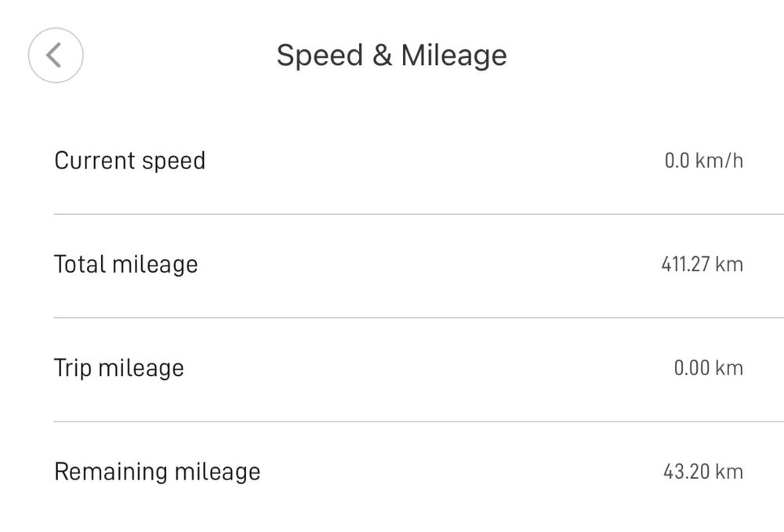Click the word Mileage in the title
The width and height of the screenshot is (784, 532).
(x=453, y=56)
